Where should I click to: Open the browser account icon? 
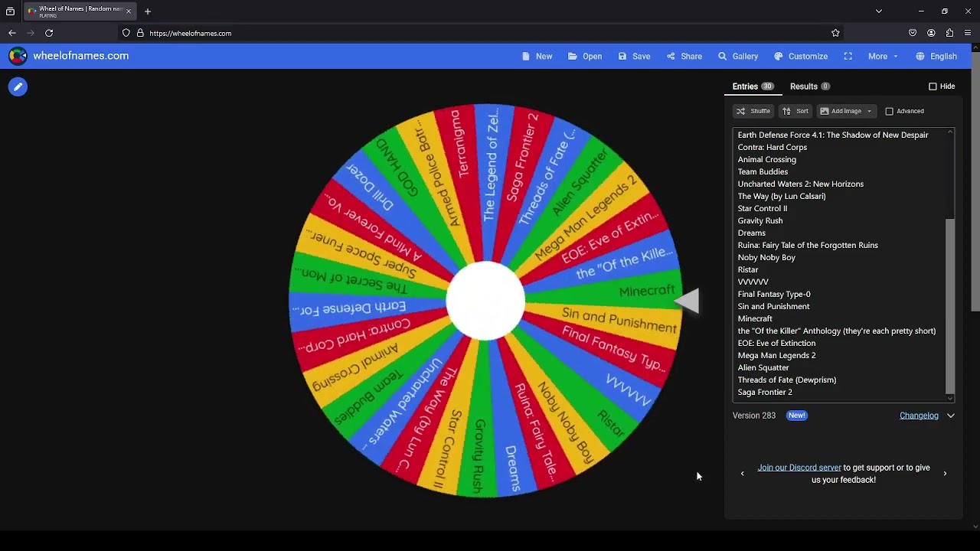point(931,33)
